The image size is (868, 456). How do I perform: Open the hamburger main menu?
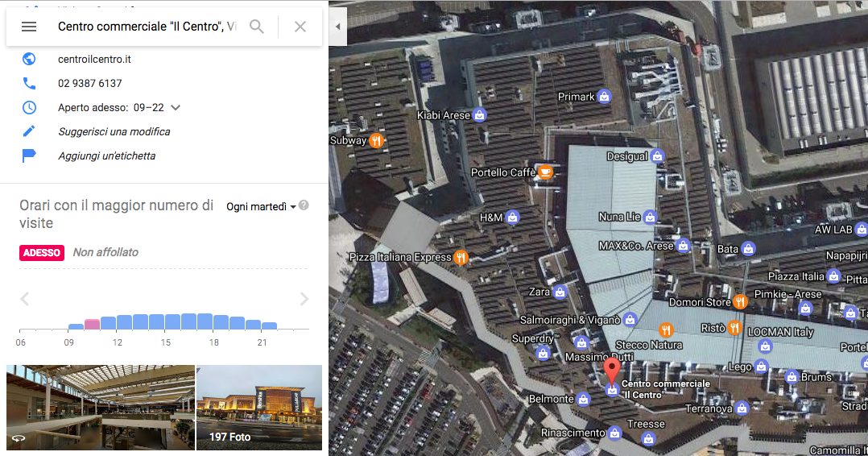29,27
